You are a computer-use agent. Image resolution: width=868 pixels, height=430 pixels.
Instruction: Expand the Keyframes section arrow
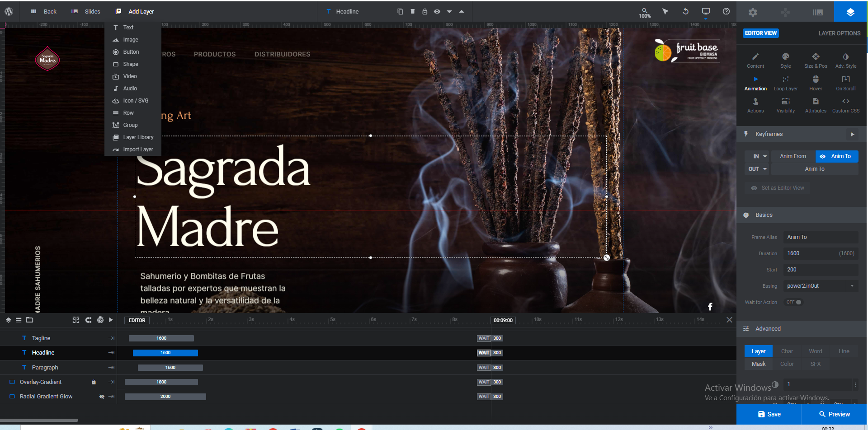coord(852,134)
